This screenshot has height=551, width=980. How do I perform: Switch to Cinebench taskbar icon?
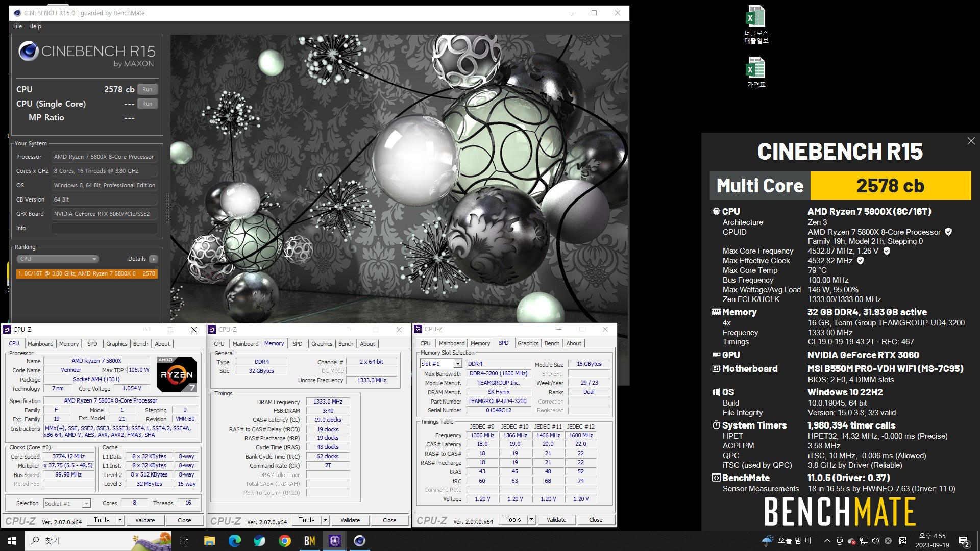360,541
